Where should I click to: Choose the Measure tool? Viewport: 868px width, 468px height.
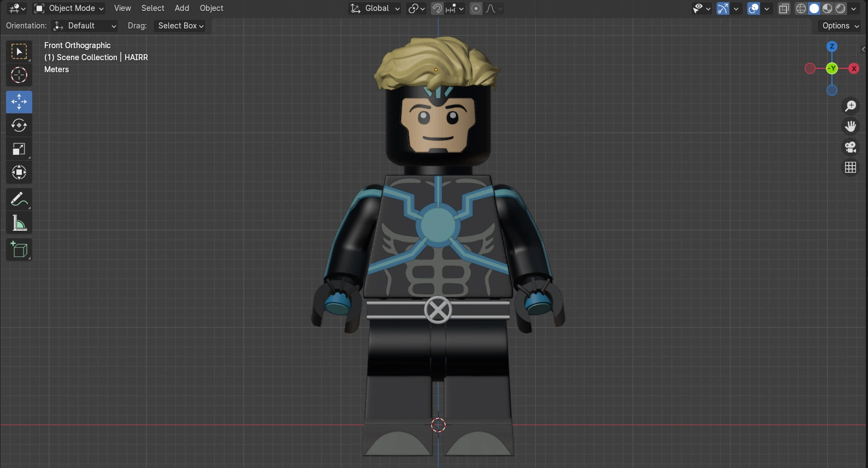pyautogui.click(x=19, y=223)
